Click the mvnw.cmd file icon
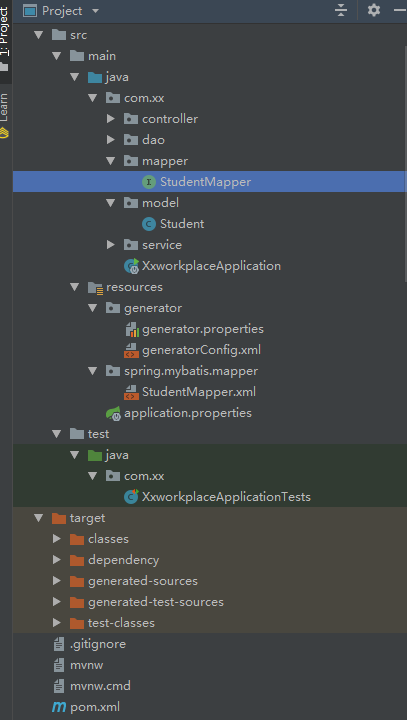 tap(59, 686)
